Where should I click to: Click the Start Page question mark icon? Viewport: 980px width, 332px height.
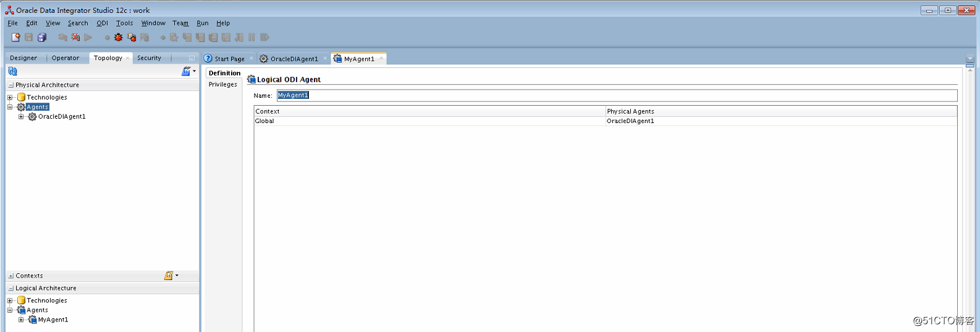pyautogui.click(x=208, y=58)
